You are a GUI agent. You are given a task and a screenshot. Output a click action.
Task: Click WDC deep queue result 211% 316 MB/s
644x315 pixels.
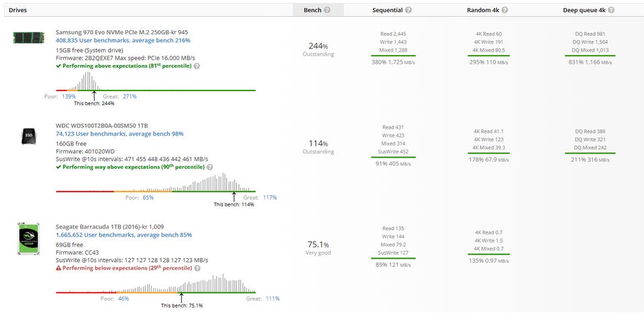pos(590,160)
